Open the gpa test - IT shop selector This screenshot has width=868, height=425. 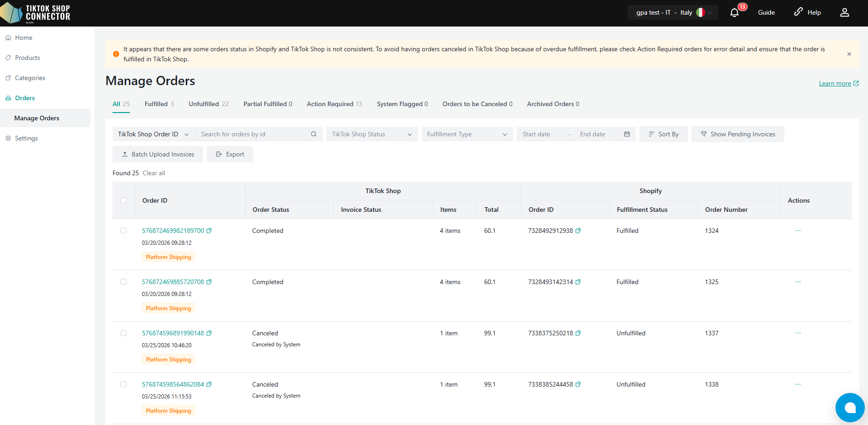click(673, 12)
